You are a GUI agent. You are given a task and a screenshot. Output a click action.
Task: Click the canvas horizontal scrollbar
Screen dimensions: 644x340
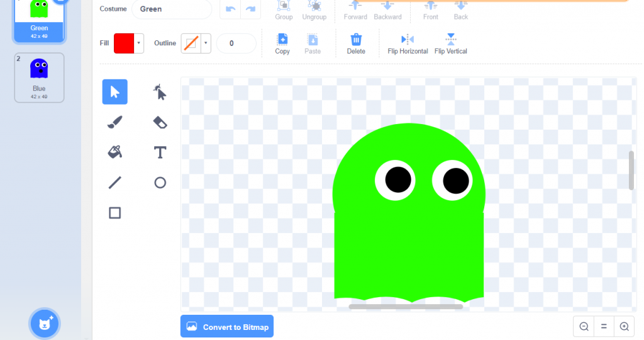pyautogui.click(x=406, y=307)
